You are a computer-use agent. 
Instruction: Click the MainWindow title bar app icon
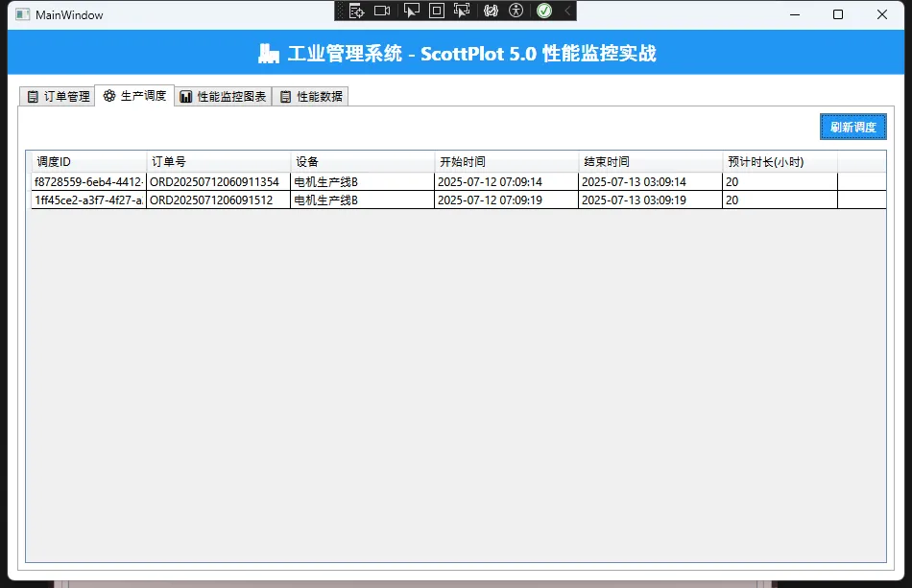coord(22,14)
